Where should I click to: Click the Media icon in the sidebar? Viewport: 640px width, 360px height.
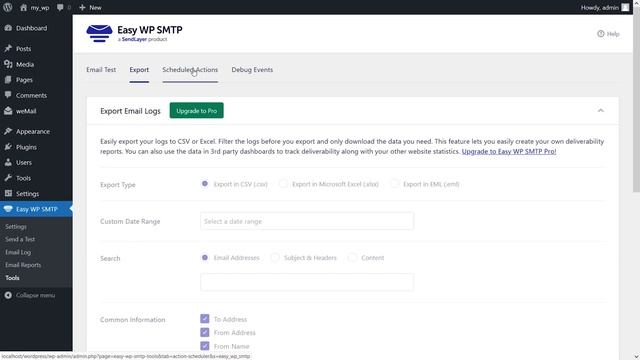8,64
